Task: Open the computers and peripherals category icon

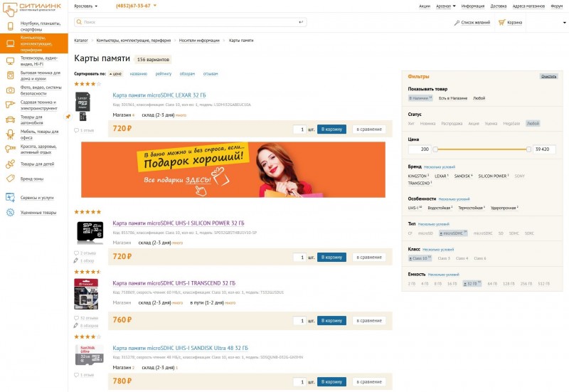Action: (11, 43)
